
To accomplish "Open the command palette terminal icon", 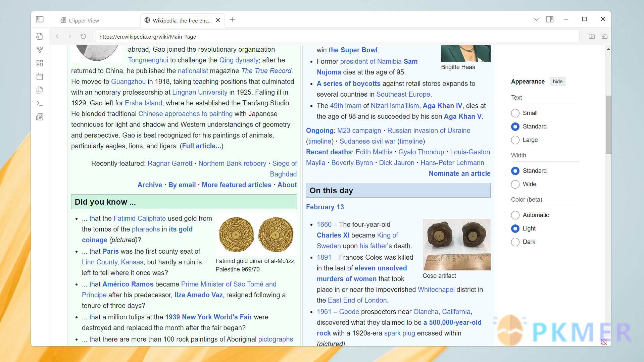I will pos(40,103).
